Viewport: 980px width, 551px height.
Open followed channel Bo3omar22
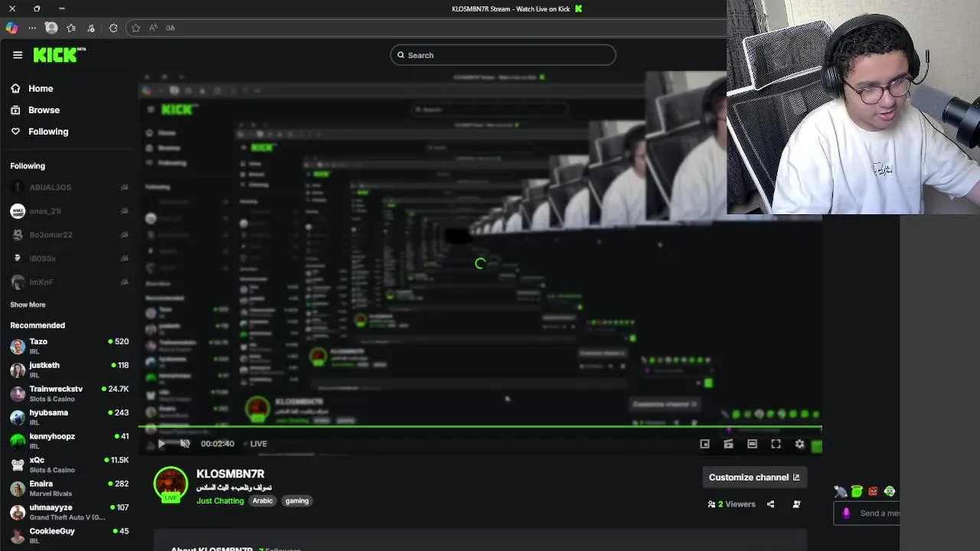click(69, 235)
